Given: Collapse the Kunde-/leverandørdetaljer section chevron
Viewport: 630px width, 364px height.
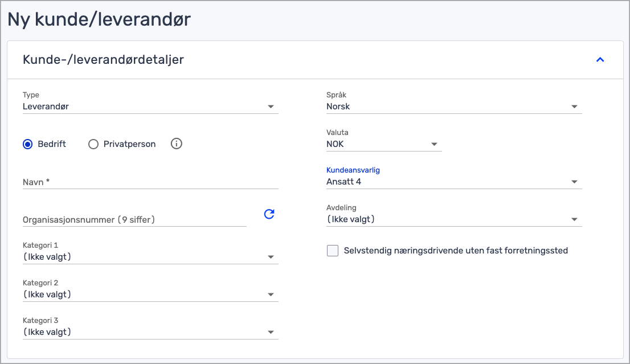Looking at the screenshot, I should click(600, 60).
